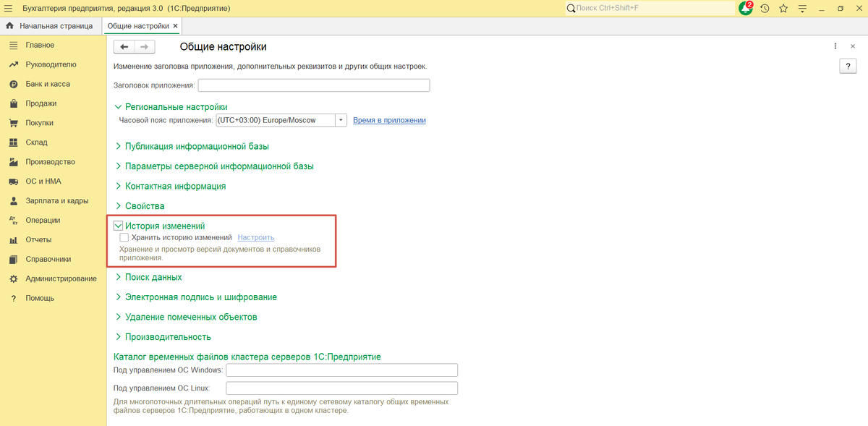Open the service menu lines icon in title bar

(802, 8)
